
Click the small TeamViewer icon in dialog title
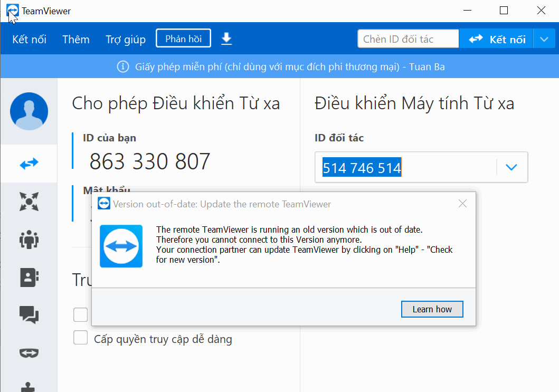pos(104,204)
